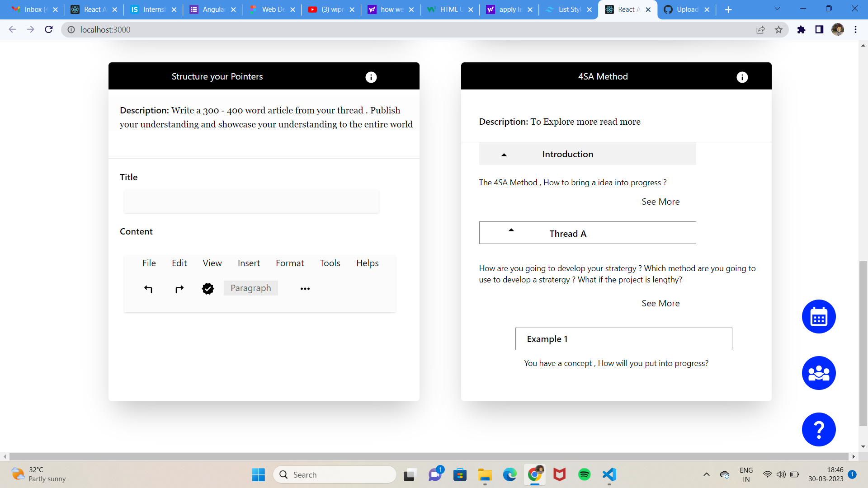Switch to the List Style browser tab
This screenshot has width=868, height=488.
point(568,9)
